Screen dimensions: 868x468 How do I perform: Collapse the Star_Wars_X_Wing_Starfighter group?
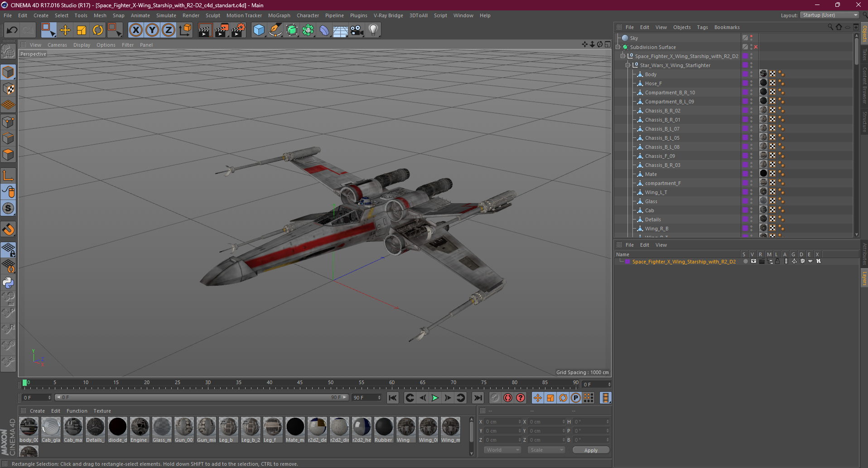pyautogui.click(x=628, y=65)
